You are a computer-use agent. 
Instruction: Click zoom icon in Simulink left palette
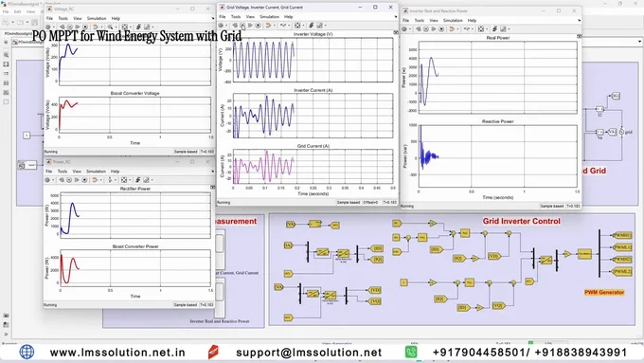pos(7,55)
